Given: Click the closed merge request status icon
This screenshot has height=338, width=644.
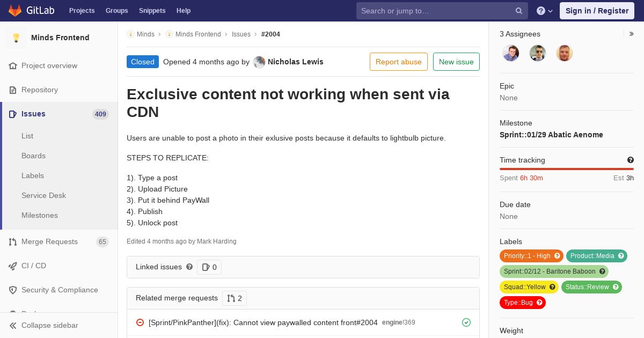Looking at the screenshot, I should click(x=140, y=322).
